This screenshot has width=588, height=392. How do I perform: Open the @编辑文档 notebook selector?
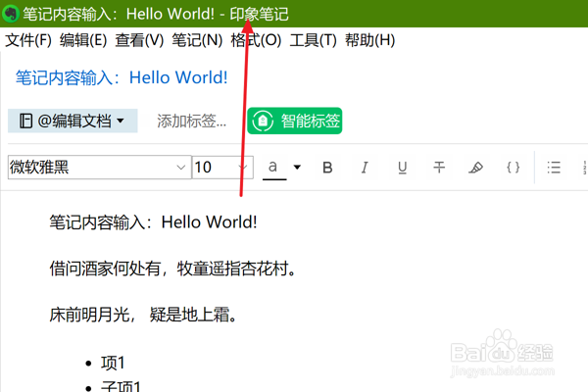click(x=73, y=121)
